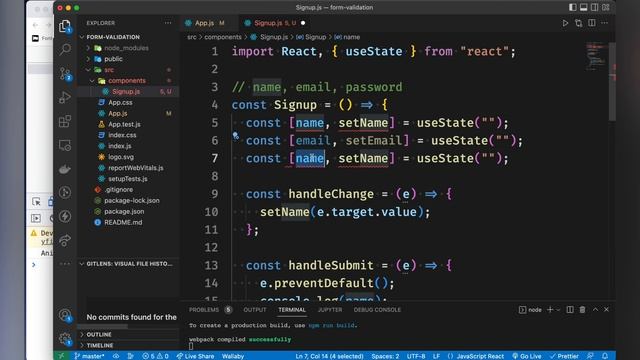
Task: Open the Live Share view in activity bar
Action: [x=65, y=240]
